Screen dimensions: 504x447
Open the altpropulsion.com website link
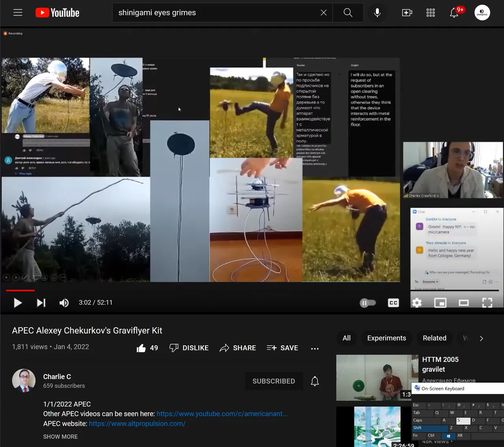(x=137, y=423)
